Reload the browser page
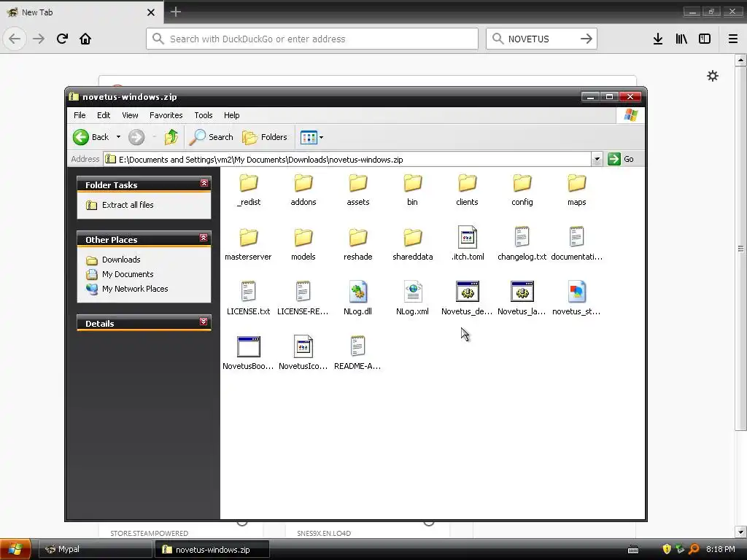Viewport: 747px width, 560px height. pos(62,39)
